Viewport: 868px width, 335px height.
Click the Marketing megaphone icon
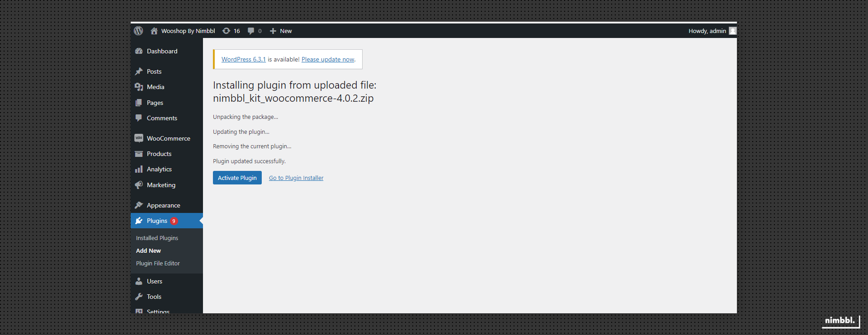coord(139,185)
